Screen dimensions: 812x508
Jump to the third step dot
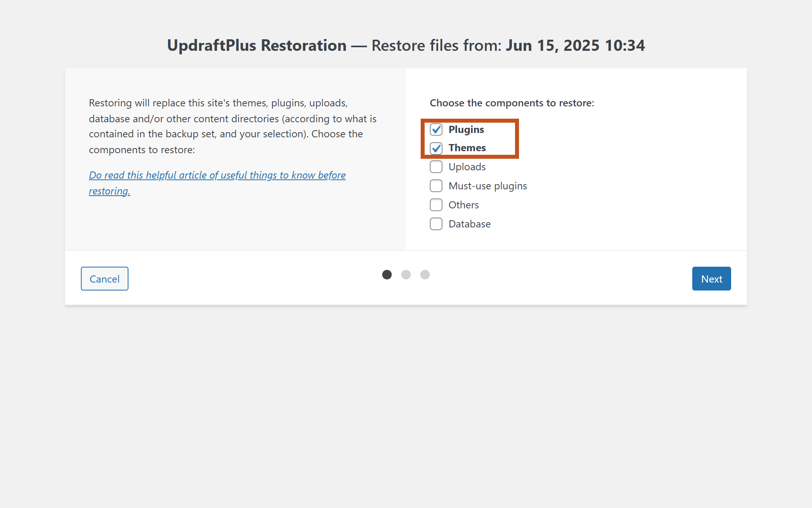(425, 275)
